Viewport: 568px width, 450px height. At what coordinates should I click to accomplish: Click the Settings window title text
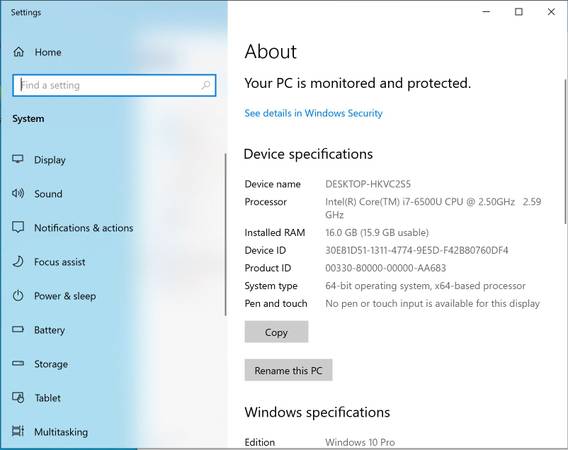pyautogui.click(x=26, y=12)
